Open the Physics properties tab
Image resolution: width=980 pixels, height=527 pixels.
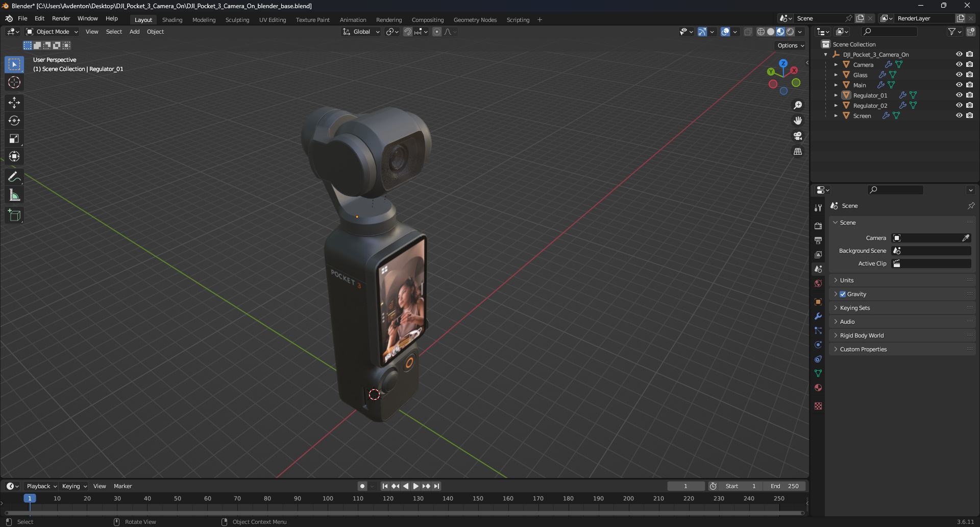(818, 345)
